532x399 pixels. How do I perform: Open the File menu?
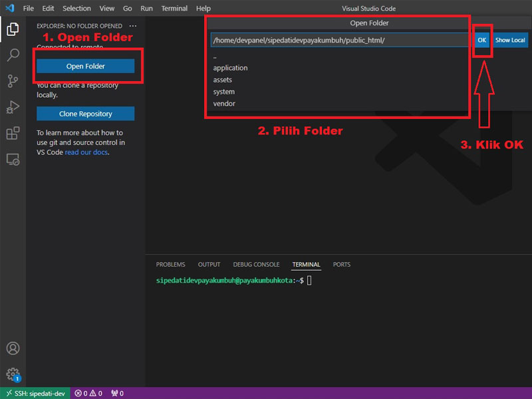click(28, 9)
